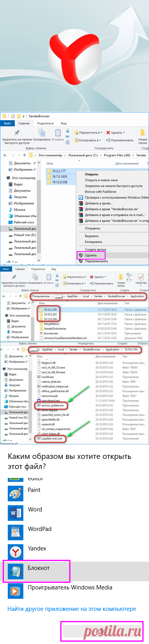Click the Пользователи breadcrumb in address bar
Screen dimensions: 149x644
pos(41,297)
